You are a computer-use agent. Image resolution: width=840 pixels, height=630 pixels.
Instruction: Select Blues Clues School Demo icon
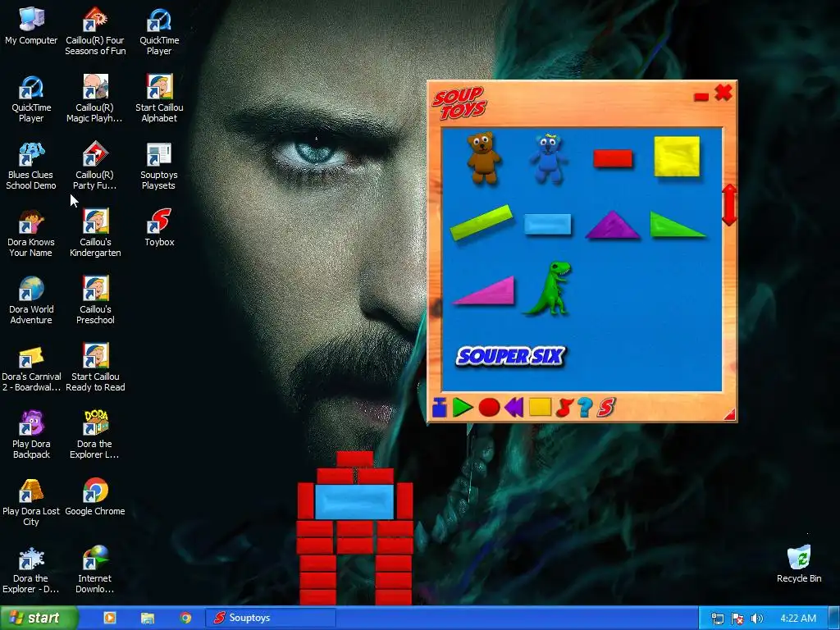tap(31, 166)
